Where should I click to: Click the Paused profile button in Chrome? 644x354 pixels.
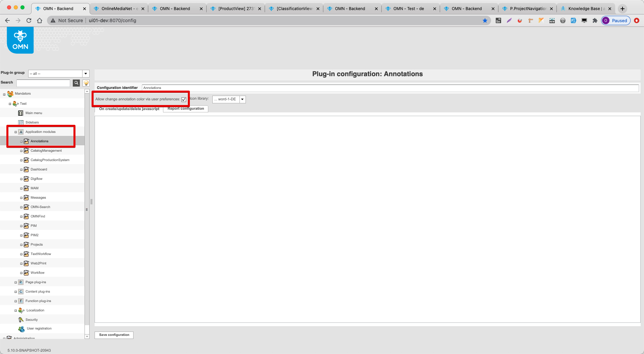(616, 20)
